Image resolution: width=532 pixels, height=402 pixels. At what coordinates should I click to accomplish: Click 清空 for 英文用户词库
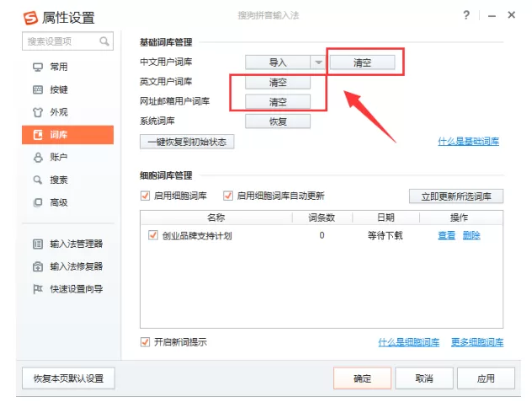pyautogui.click(x=278, y=83)
